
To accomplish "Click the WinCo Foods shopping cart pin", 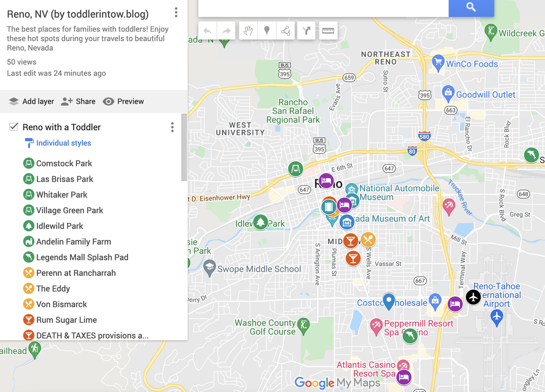I will coord(438,63).
